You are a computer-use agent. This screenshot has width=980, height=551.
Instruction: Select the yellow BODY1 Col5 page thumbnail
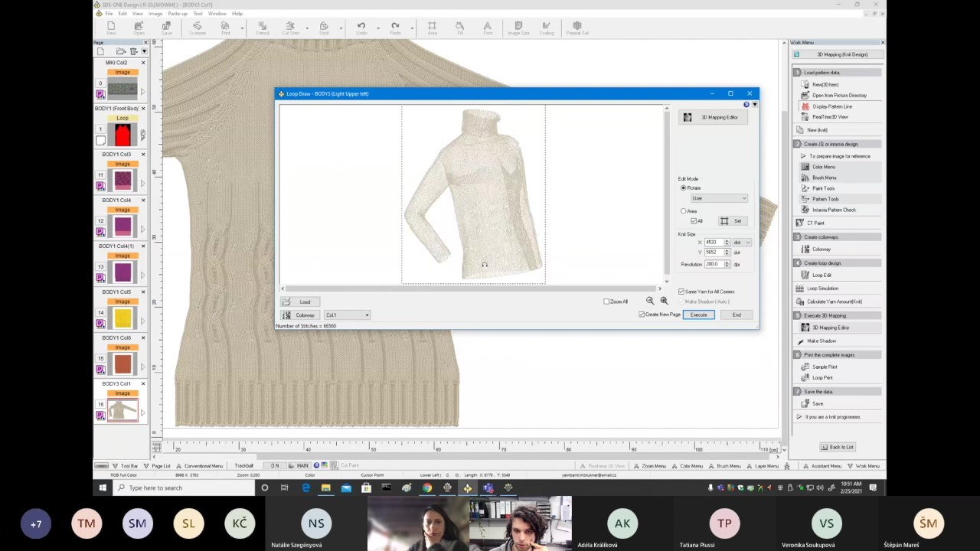coord(122,318)
